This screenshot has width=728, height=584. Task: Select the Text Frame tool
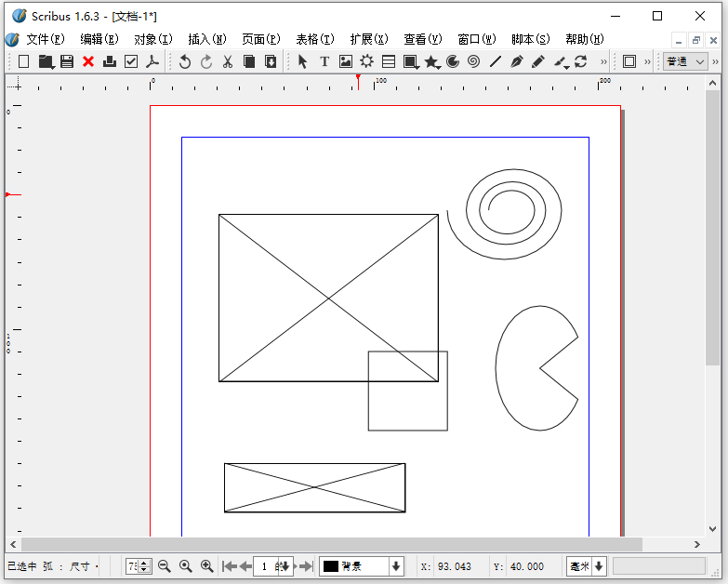click(x=324, y=61)
